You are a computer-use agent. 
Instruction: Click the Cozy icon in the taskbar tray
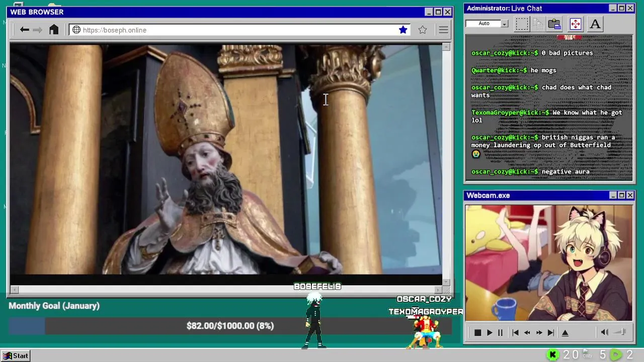587,354
